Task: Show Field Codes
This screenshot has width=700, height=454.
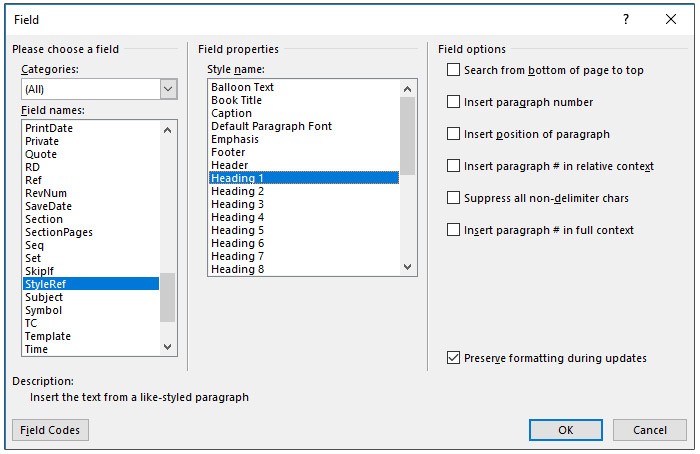Action: (x=51, y=429)
